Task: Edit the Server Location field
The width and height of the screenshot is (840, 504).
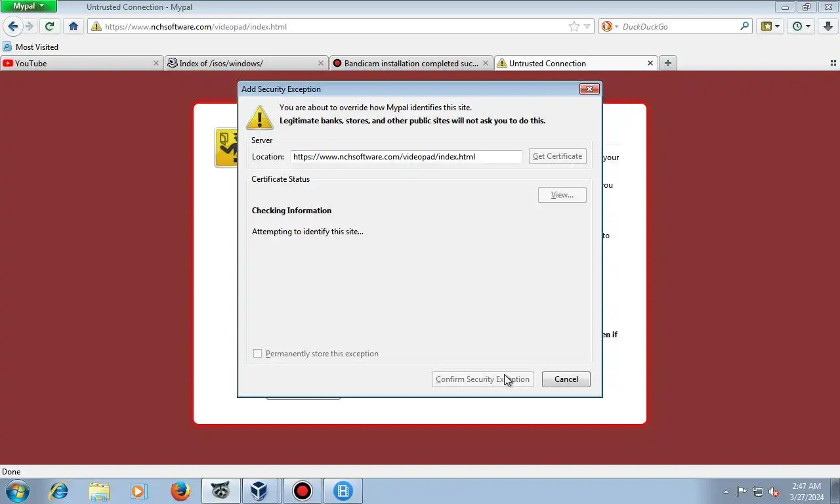Action: (x=406, y=156)
